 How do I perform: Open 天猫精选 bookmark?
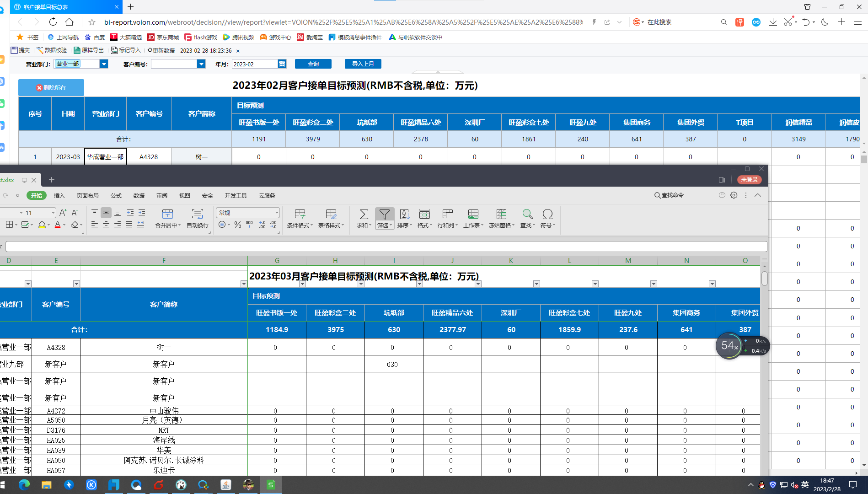[x=126, y=37]
